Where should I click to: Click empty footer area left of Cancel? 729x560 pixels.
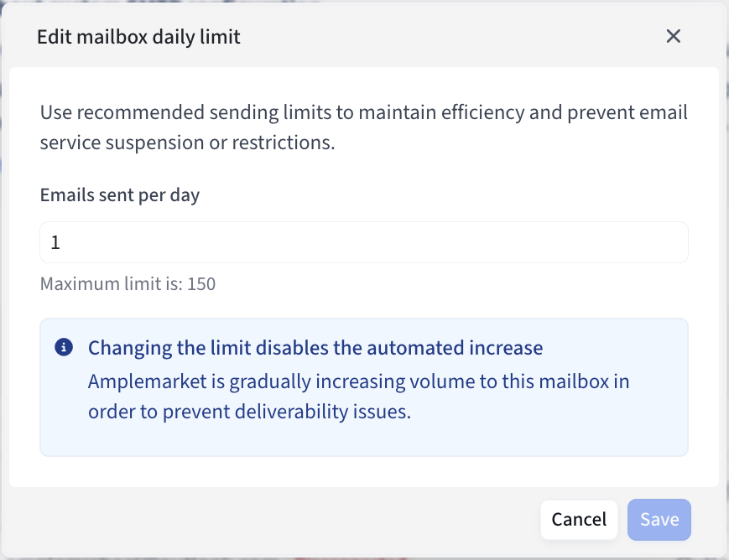pyautogui.click(x=277, y=520)
